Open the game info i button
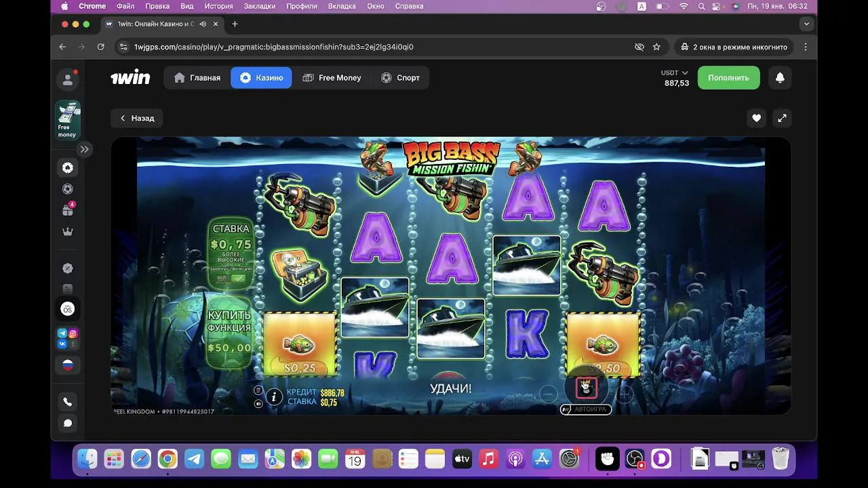 pos(274,397)
